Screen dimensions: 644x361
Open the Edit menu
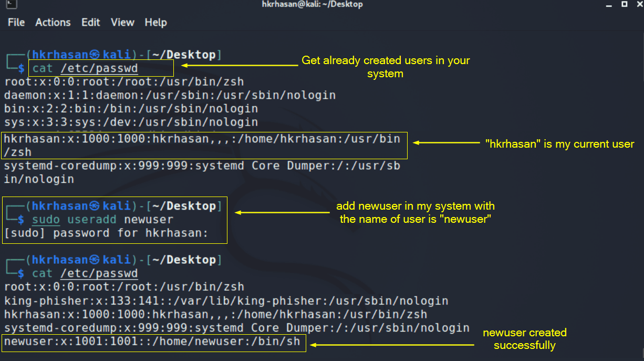click(91, 23)
